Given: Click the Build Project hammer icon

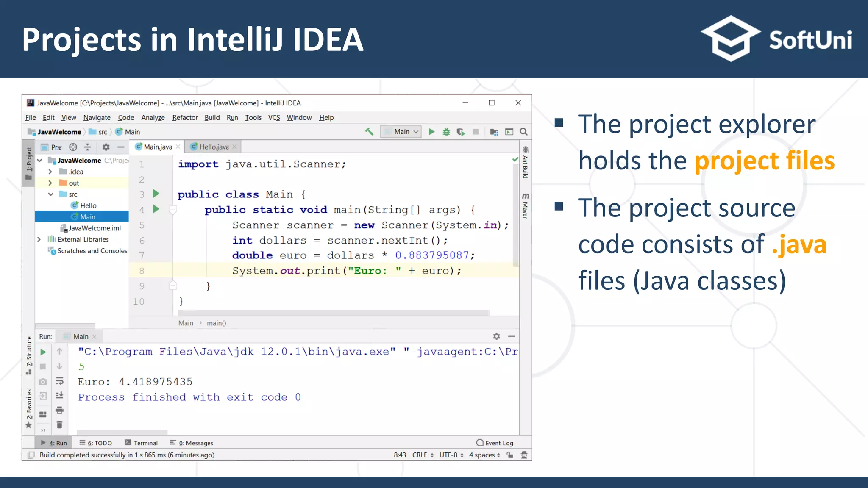Looking at the screenshot, I should click(369, 132).
